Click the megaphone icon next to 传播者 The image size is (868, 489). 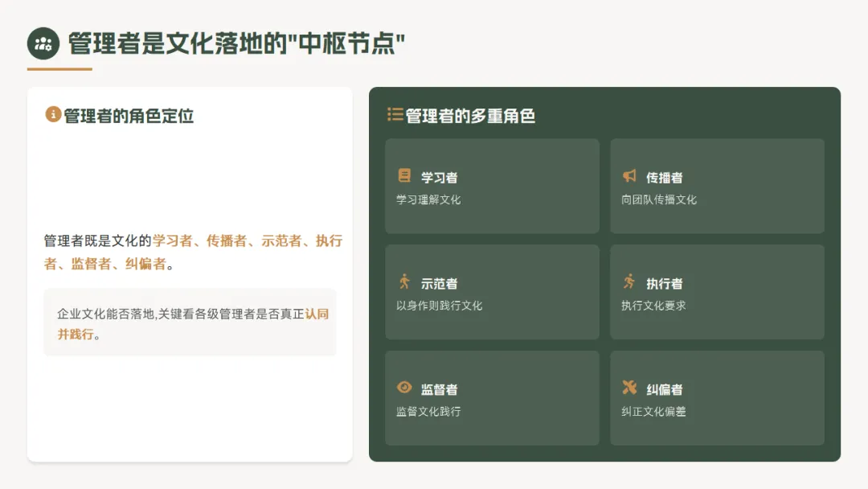point(629,175)
